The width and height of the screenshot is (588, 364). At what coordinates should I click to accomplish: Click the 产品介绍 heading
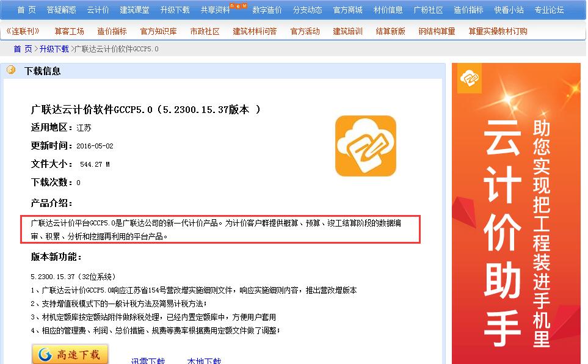51,203
